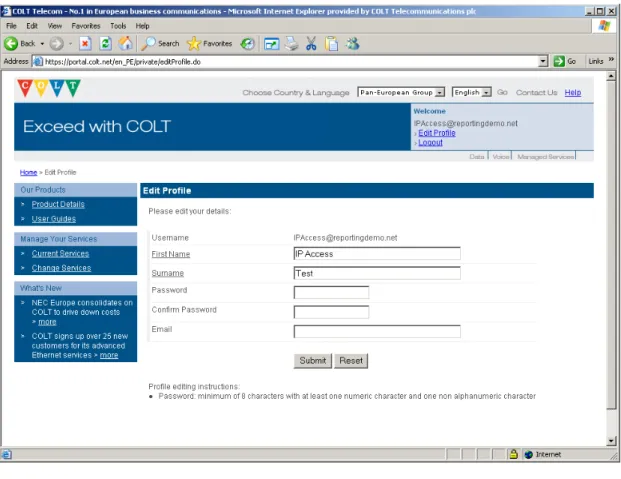Open the Pan-European Group country dropdown
The image size is (621, 479).
(401, 92)
